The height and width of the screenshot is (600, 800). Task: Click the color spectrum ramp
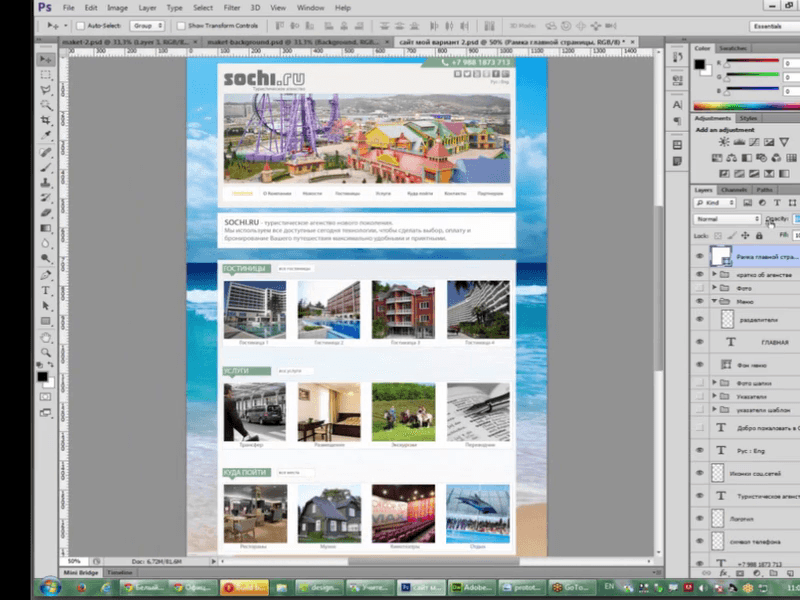747,106
